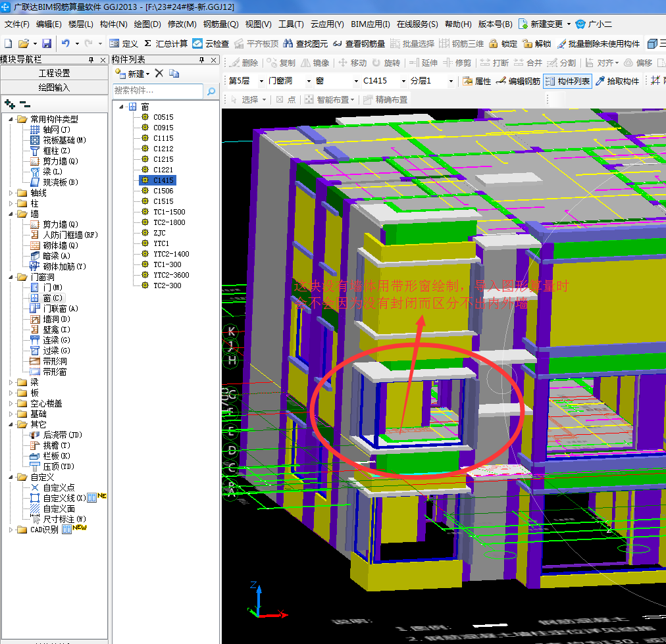The height and width of the screenshot is (644, 666).
Task: Expand the 轴线 tree folder
Action: 11,193
